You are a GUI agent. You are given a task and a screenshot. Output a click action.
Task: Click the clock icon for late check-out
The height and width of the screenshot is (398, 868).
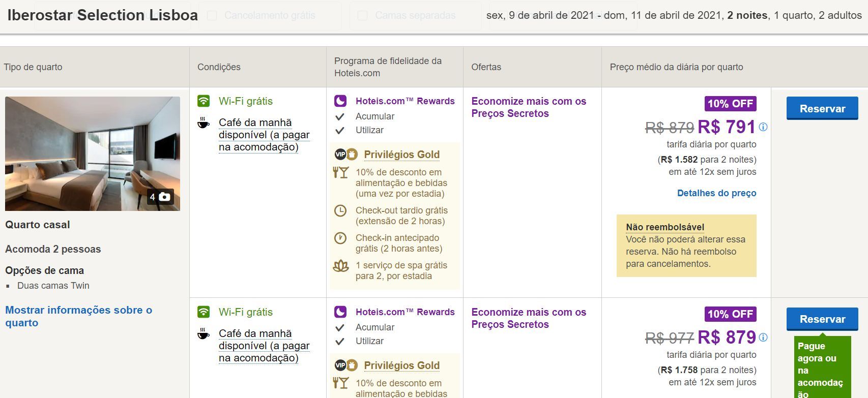pos(340,210)
